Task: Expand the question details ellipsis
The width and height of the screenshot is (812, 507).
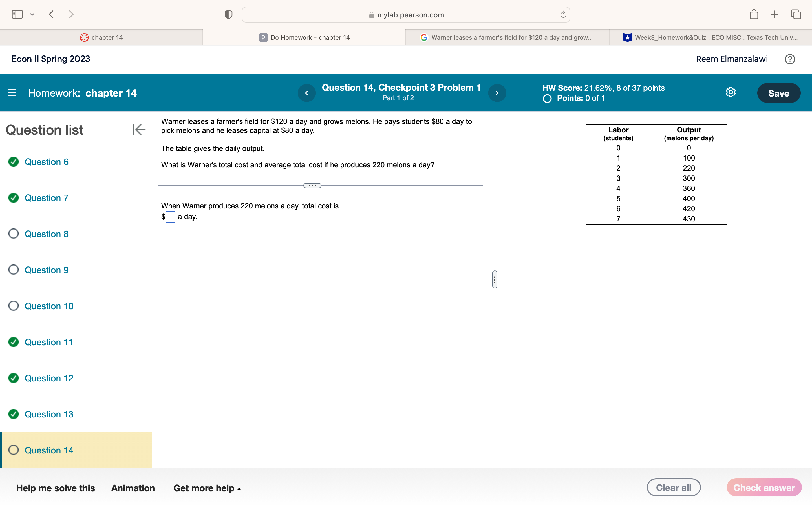Action: 312,186
